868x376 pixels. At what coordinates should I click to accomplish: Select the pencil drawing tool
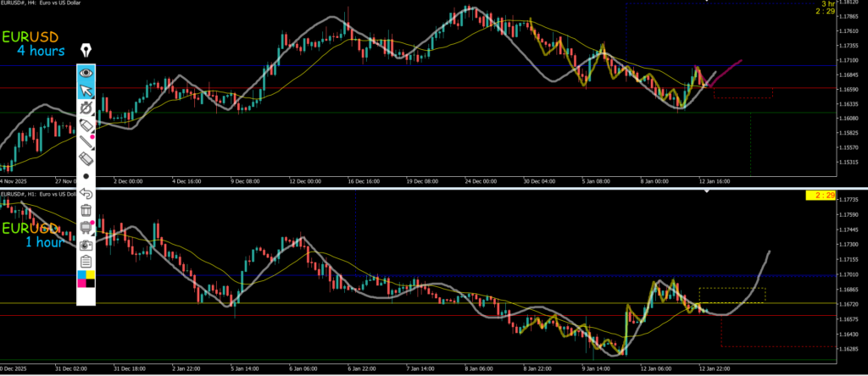[86, 141]
